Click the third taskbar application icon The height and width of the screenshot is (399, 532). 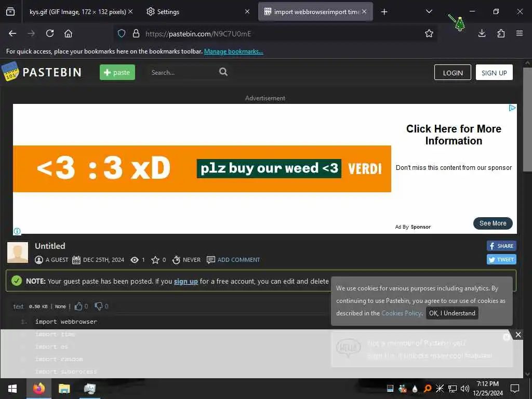[89, 389]
